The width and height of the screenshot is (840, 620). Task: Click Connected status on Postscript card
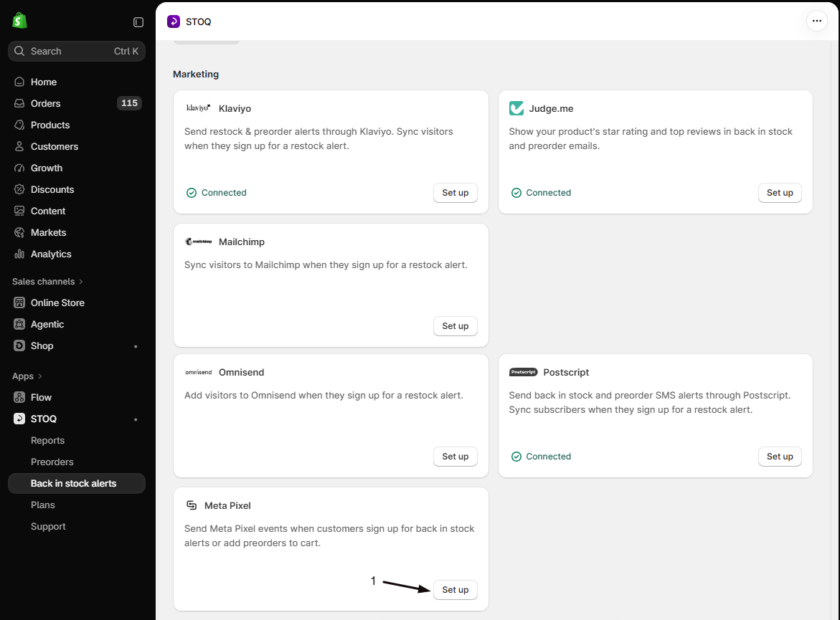coord(541,456)
